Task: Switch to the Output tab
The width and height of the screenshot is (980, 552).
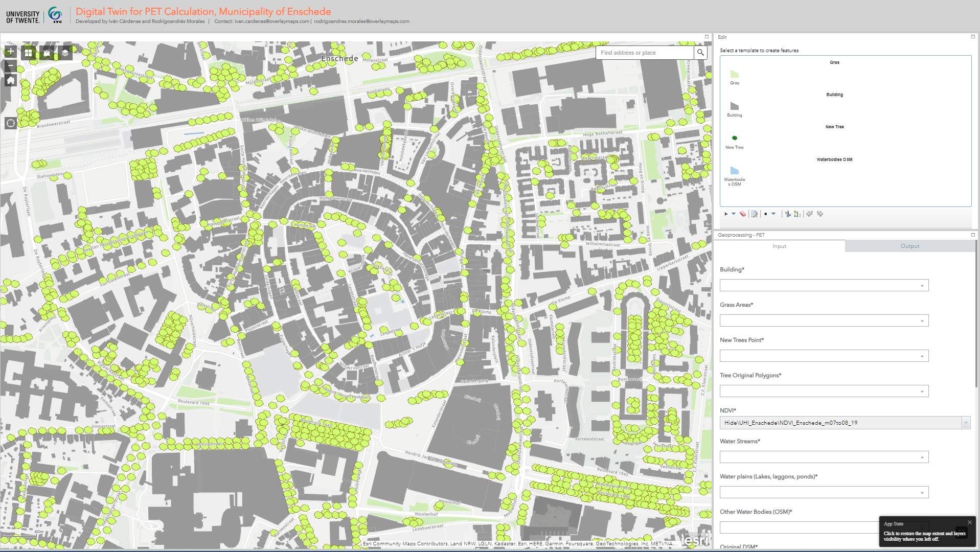Action: 909,246
